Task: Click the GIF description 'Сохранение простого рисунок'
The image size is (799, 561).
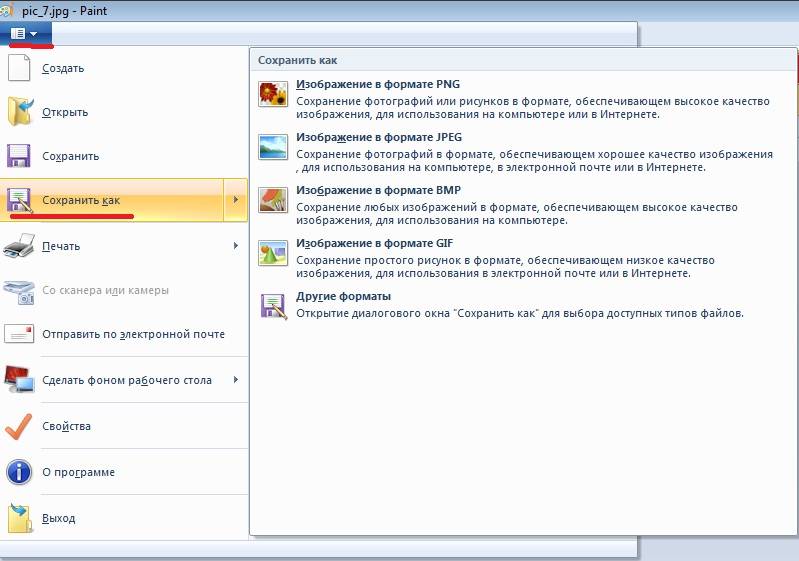Action: (505, 266)
